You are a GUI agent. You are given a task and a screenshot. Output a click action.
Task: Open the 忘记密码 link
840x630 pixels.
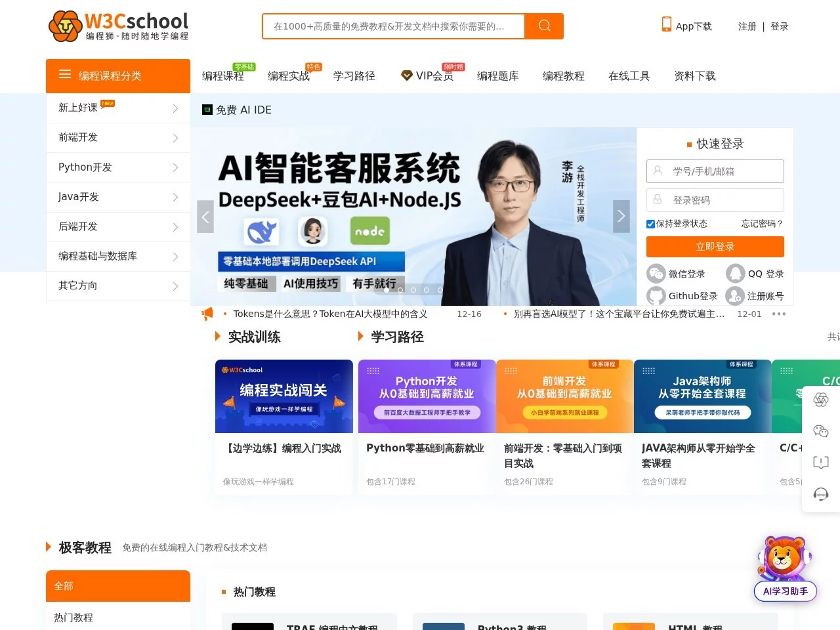[x=760, y=223]
